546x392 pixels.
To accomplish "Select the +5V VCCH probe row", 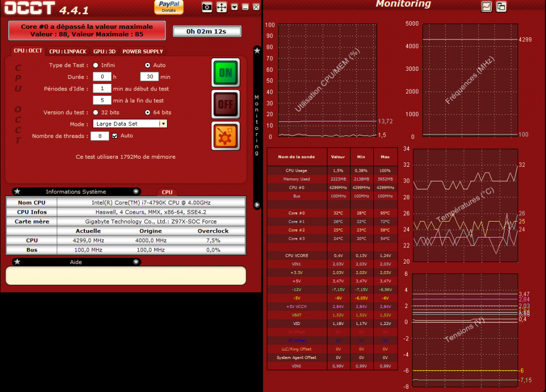I will point(332,307).
